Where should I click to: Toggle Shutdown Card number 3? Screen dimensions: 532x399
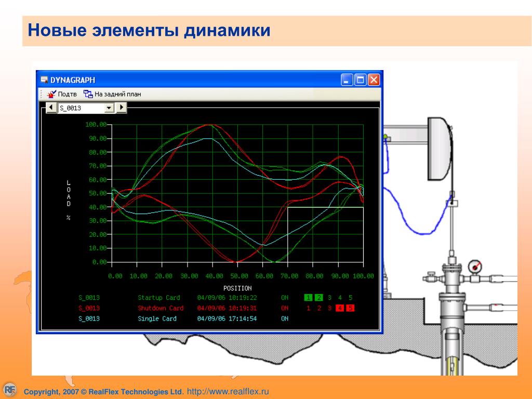(329, 308)
